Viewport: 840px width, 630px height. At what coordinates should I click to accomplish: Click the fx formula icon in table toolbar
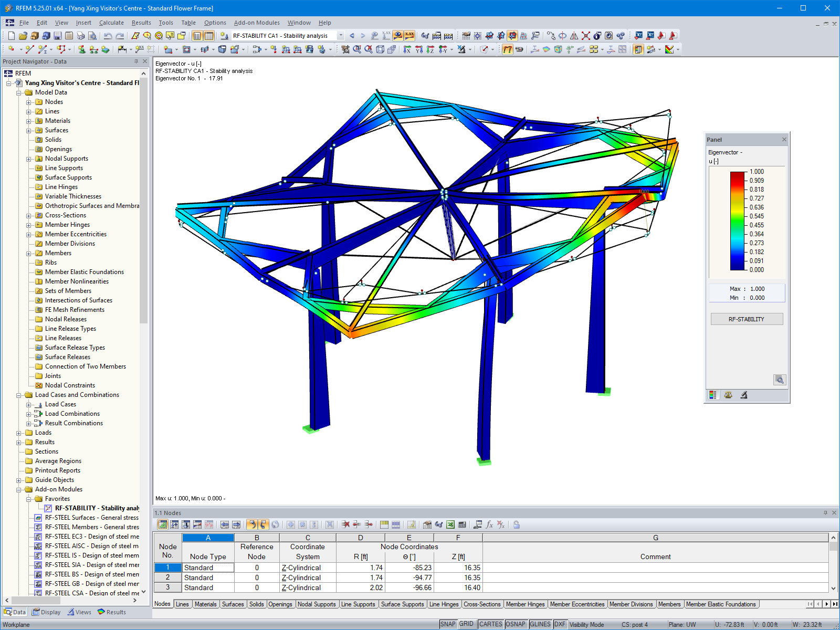489,524
